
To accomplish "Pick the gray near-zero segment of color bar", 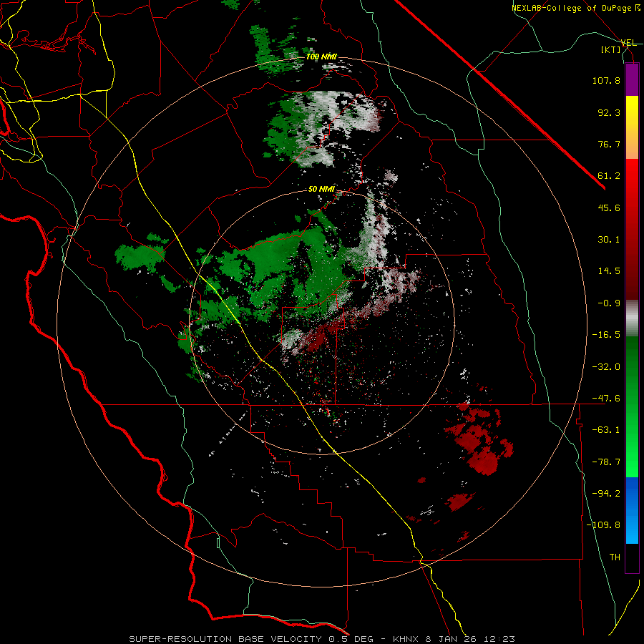I will point(632,318).
